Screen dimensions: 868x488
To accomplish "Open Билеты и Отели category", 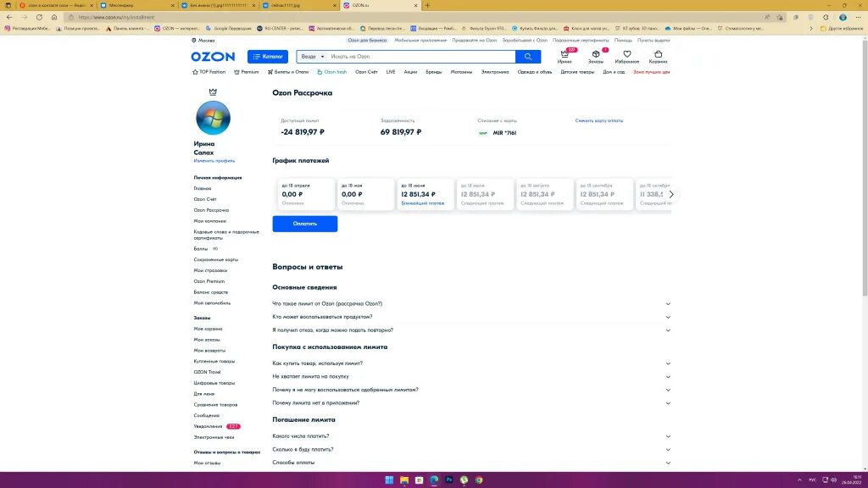I will pyautogui.click(x=288, y=72).
